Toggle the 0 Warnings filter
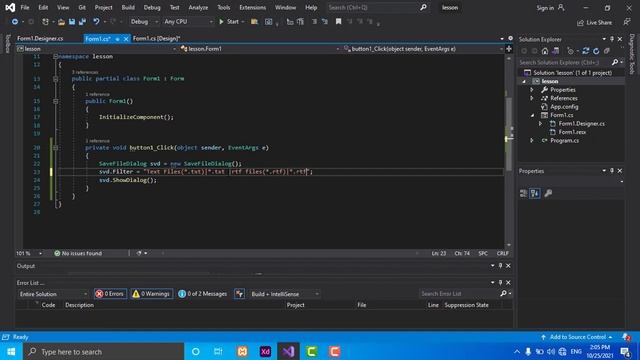Screen dimensions: 640x360 click(x=151, y=294)
